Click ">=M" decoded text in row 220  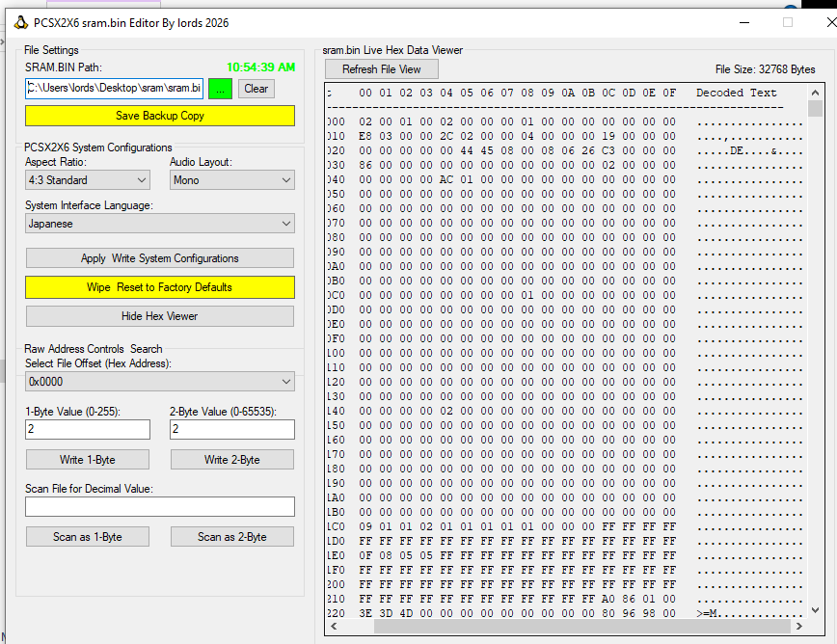click(x=707, y=613)
